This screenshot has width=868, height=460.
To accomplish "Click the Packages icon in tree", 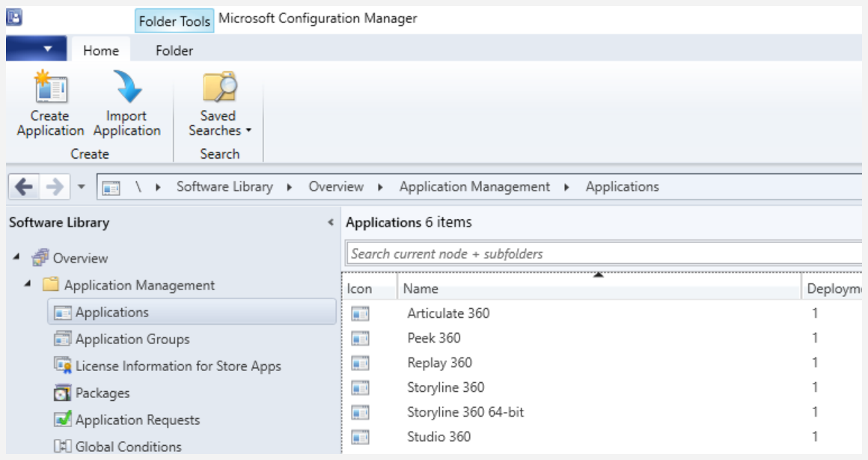I will 63,393.
